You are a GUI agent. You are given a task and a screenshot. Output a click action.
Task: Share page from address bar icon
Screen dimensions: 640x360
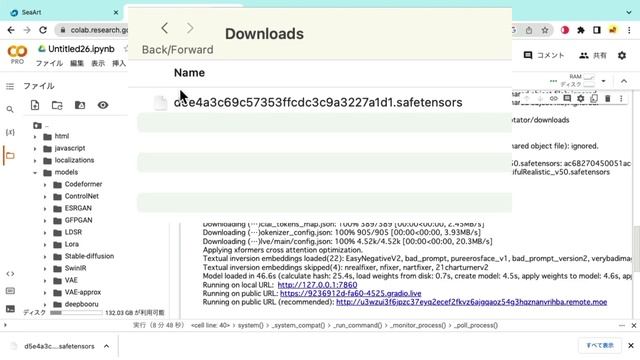529,30
